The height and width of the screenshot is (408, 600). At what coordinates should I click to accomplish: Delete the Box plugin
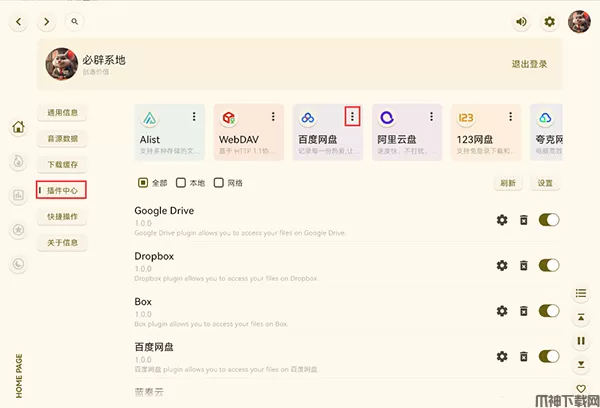click(x=523, y=311)
